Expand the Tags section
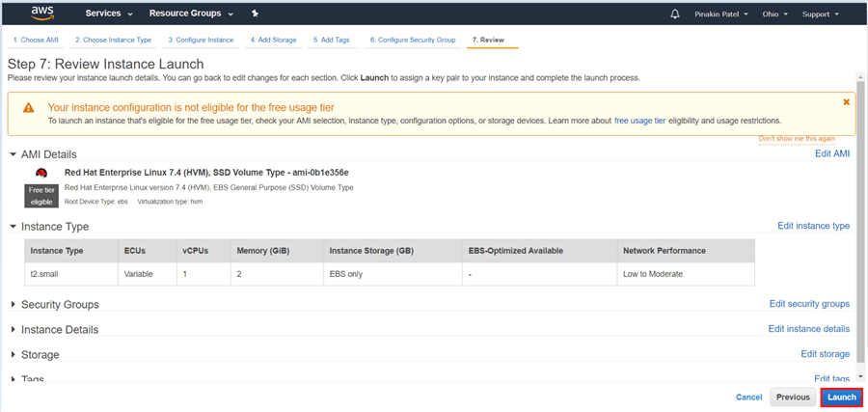 click(x=14, y=379)
